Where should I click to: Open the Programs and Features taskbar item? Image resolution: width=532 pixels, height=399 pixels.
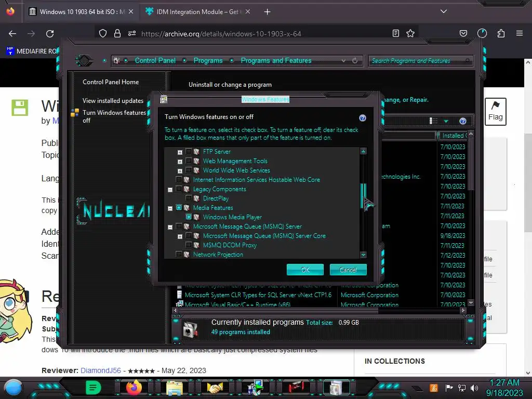[336, 388]
